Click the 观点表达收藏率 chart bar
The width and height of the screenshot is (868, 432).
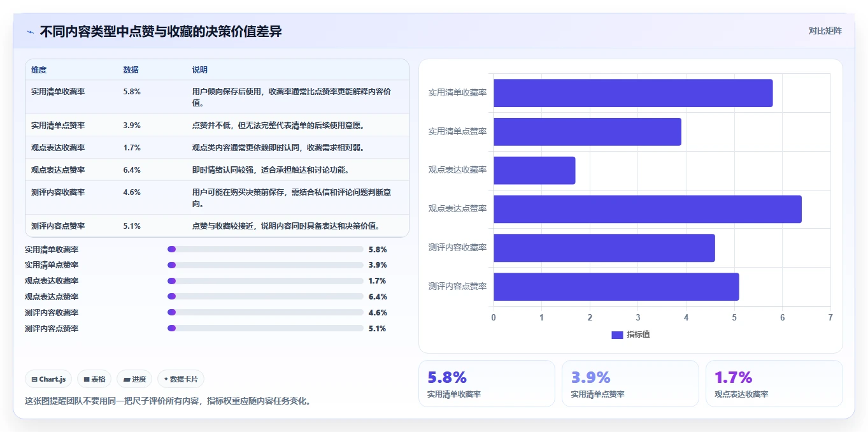(x=534, y=171)
